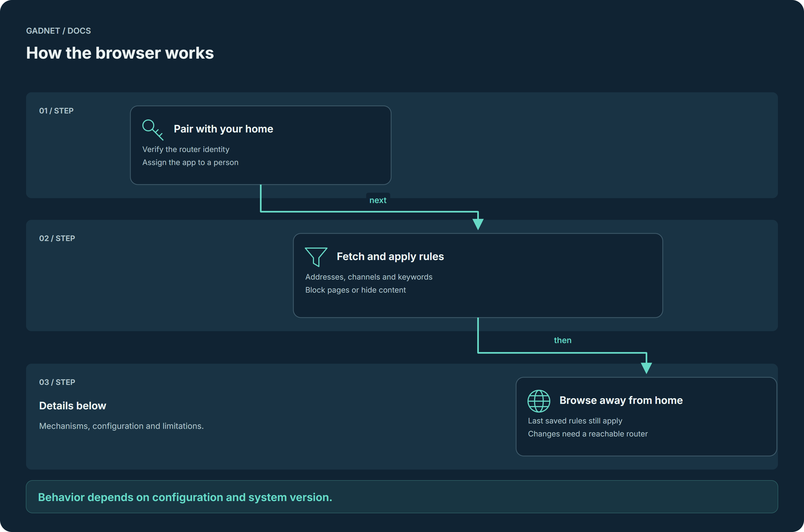Click the Verify the router identity line
This screenshot has height=532, width=804.
click(x=186, y=149)
